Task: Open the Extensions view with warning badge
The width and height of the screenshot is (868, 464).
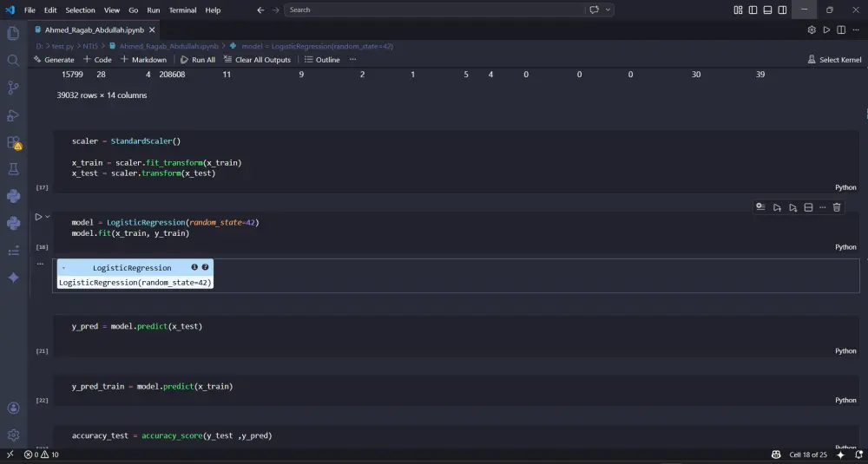Action: (x=13, y=143)
